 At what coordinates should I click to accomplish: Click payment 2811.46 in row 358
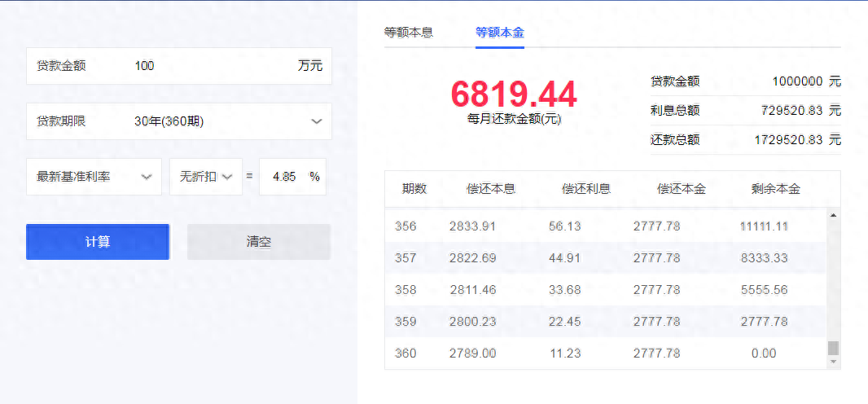473,289
